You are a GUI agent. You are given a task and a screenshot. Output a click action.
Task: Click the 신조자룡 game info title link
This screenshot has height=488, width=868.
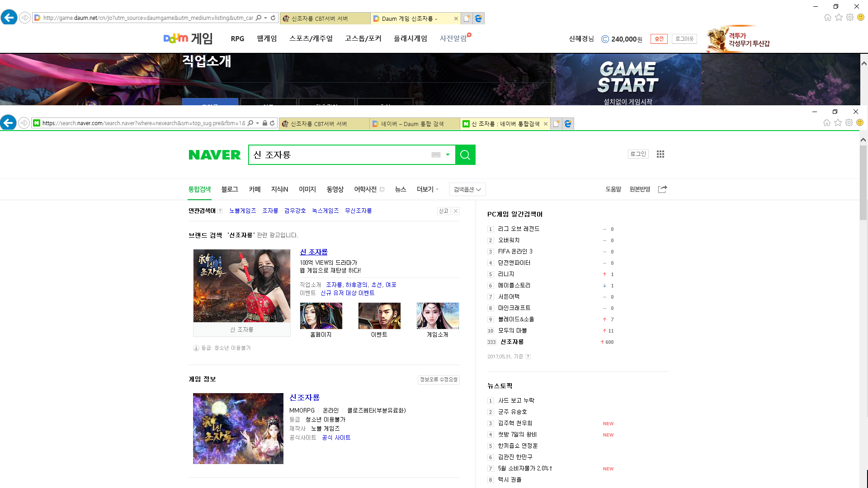coord(305,398)
